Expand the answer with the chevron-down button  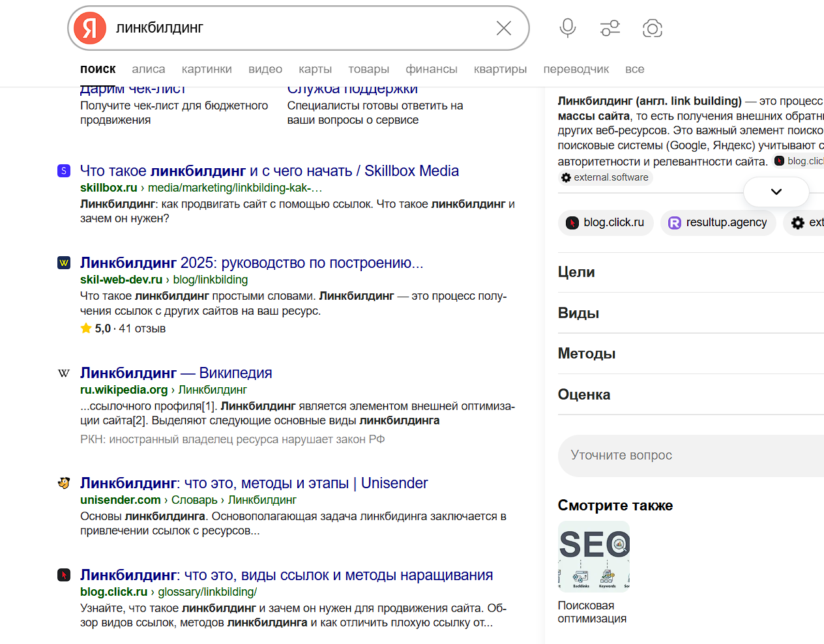[776, 192]
